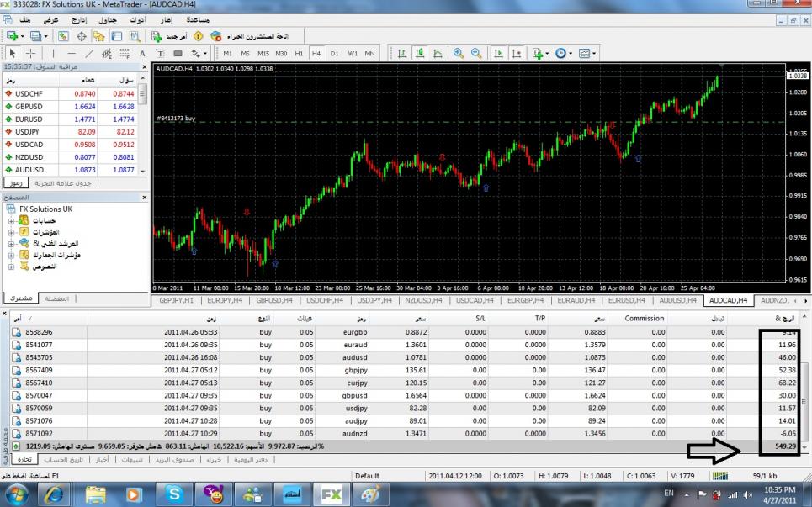Expand the المؤشرات indicators tree node

point(9,231)
